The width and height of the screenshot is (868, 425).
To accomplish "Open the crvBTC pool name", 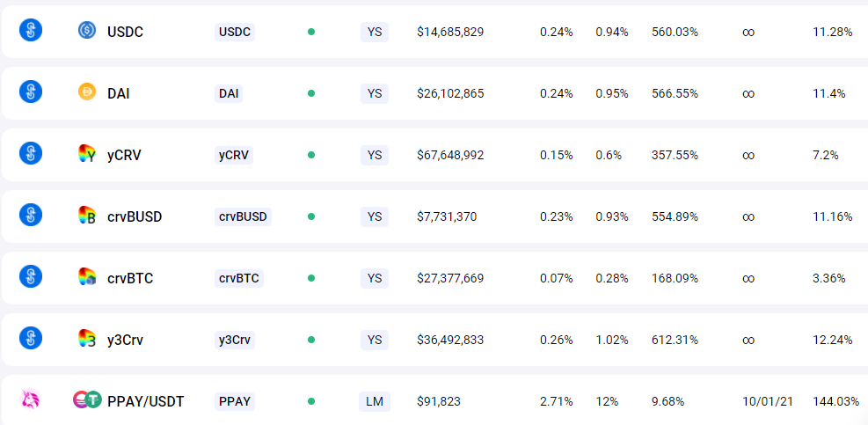I will [x=130, y=278].
